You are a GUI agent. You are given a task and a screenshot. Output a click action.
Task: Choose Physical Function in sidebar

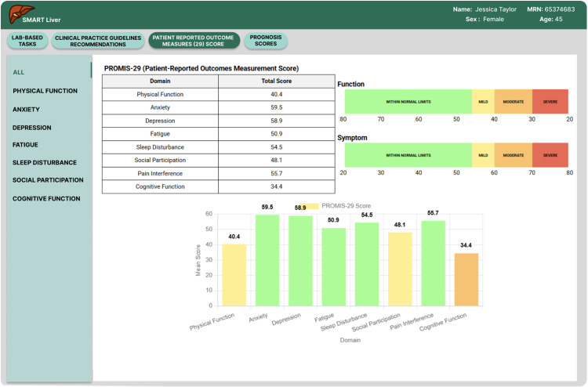(45, 91)
